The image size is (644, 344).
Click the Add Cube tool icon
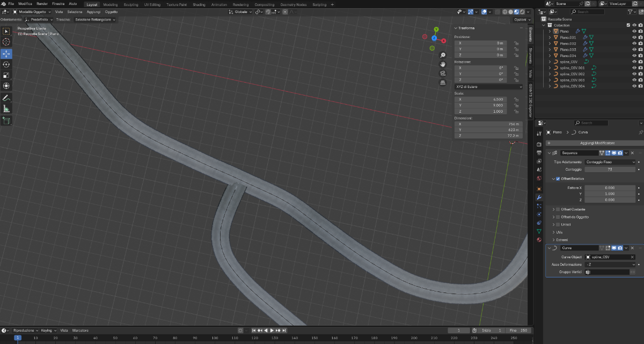(6, 121)
